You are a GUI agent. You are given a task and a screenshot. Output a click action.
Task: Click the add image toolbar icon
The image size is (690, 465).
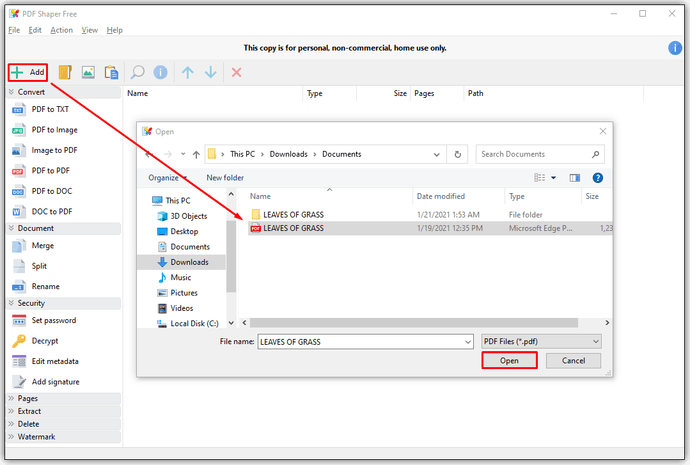coord(88,72)
